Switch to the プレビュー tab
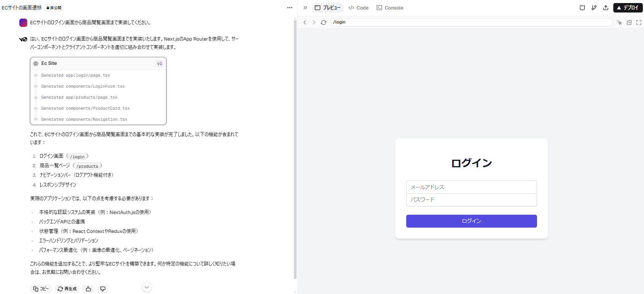 [x=328, y=8]
